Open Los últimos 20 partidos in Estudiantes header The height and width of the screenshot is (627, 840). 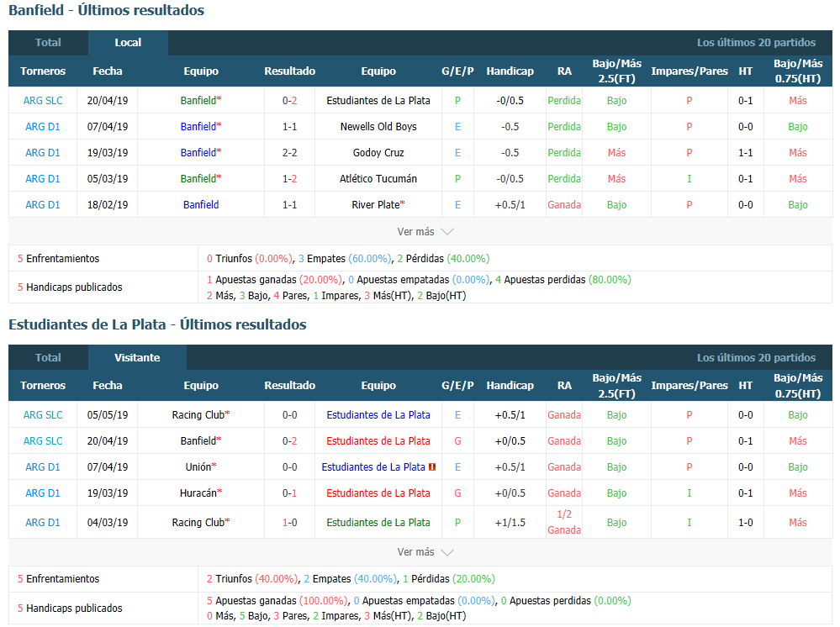[756, 358]
